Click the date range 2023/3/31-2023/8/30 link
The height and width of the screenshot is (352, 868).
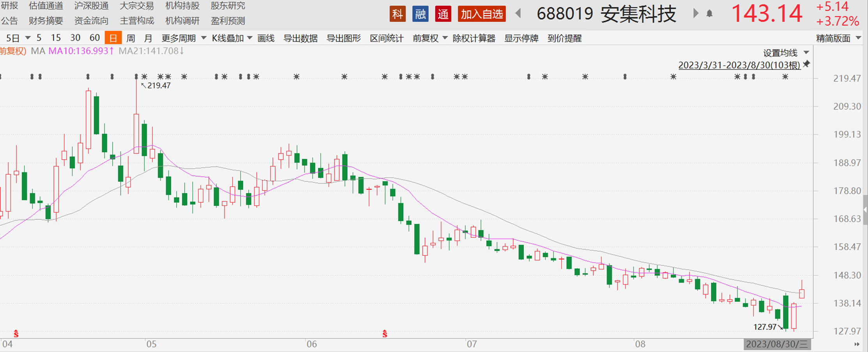(x=739, y=65)
